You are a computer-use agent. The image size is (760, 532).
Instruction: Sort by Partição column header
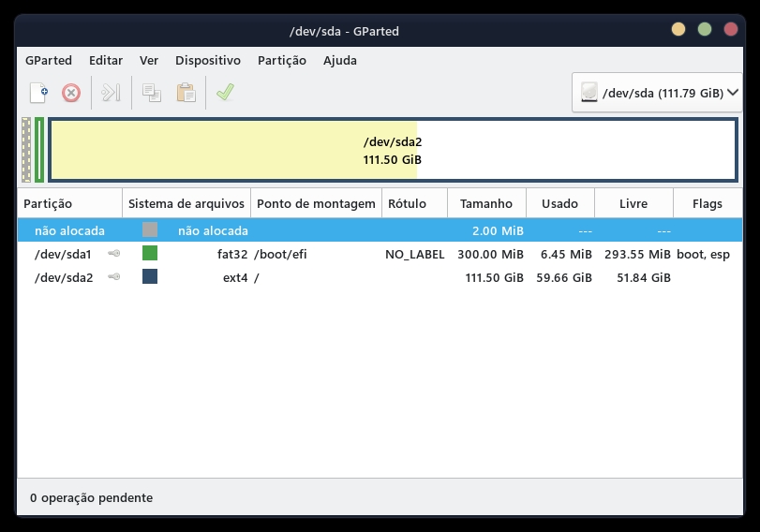click(69, 203)
